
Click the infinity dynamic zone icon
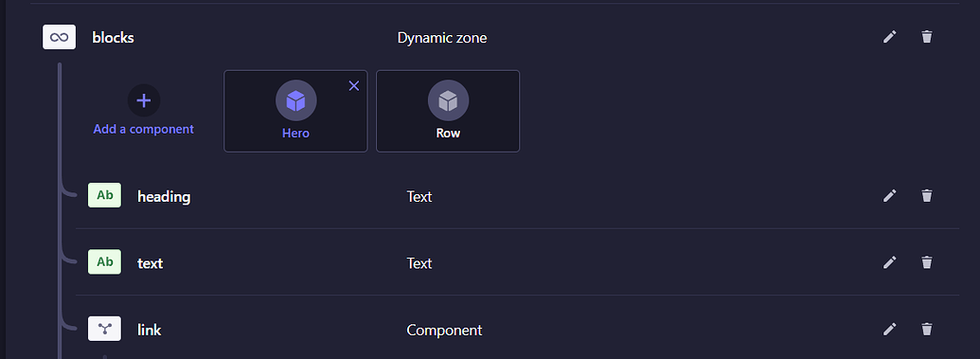click(x=60, y=37)
